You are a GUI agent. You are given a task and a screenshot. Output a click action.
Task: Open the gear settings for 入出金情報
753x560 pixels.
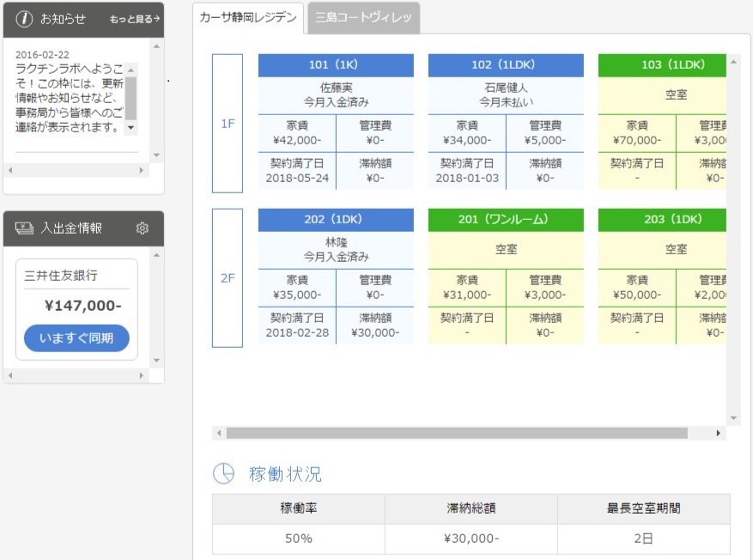143,228
